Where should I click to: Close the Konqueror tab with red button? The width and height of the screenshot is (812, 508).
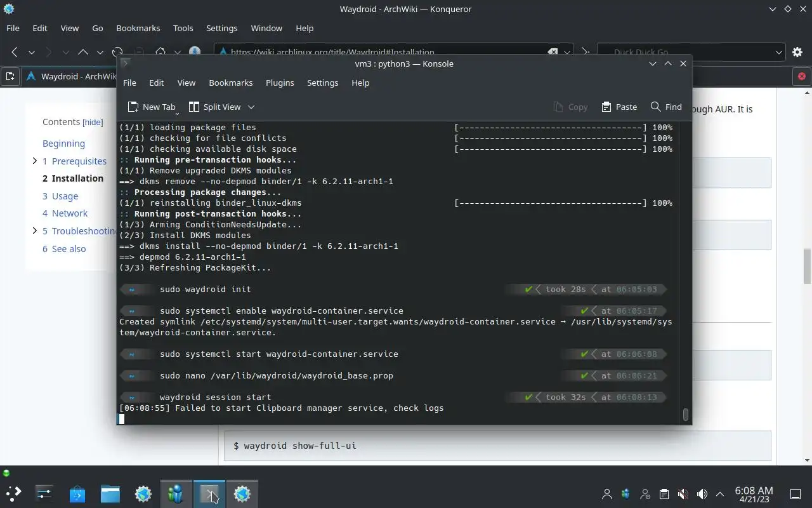click(802, 76)
